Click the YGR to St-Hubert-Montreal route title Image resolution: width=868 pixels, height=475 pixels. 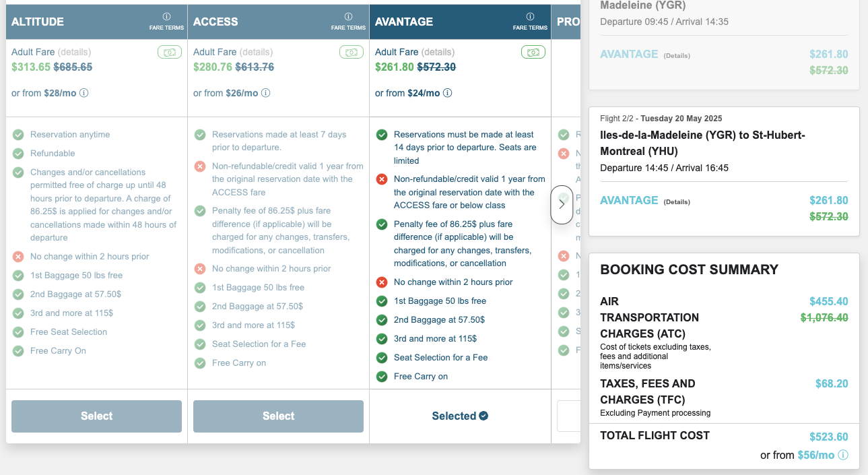pos(702,144)
